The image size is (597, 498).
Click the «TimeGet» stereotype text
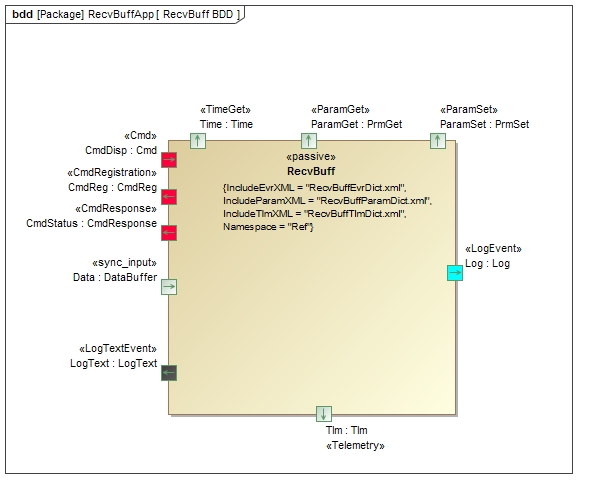225,110
